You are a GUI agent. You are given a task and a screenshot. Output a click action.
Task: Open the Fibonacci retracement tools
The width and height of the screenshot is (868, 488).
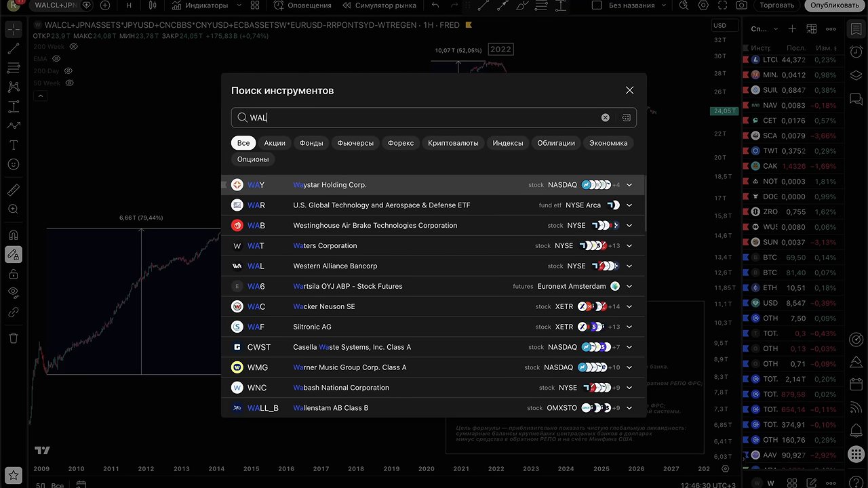[14, 68]
